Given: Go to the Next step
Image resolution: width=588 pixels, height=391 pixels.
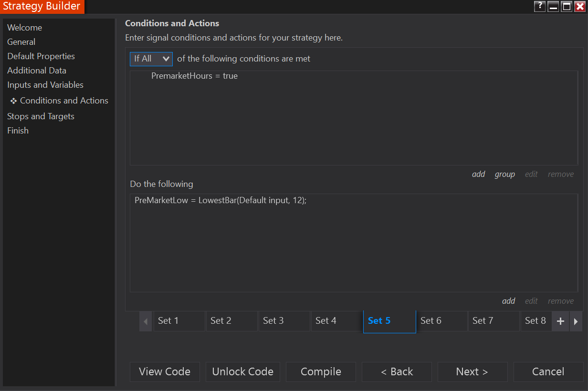Looking at the screenshot, I should pyautogui.click(x=472, y=372).
